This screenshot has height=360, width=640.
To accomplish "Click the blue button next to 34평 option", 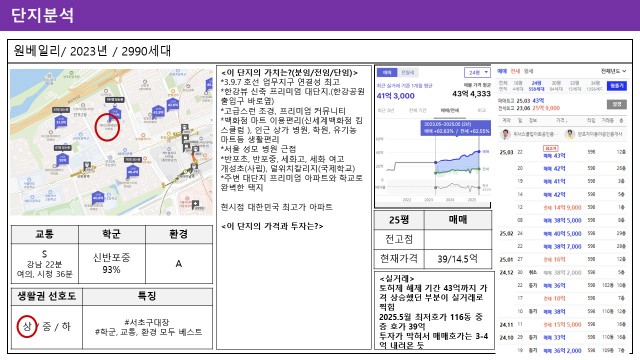I will (x=617, y=86).
